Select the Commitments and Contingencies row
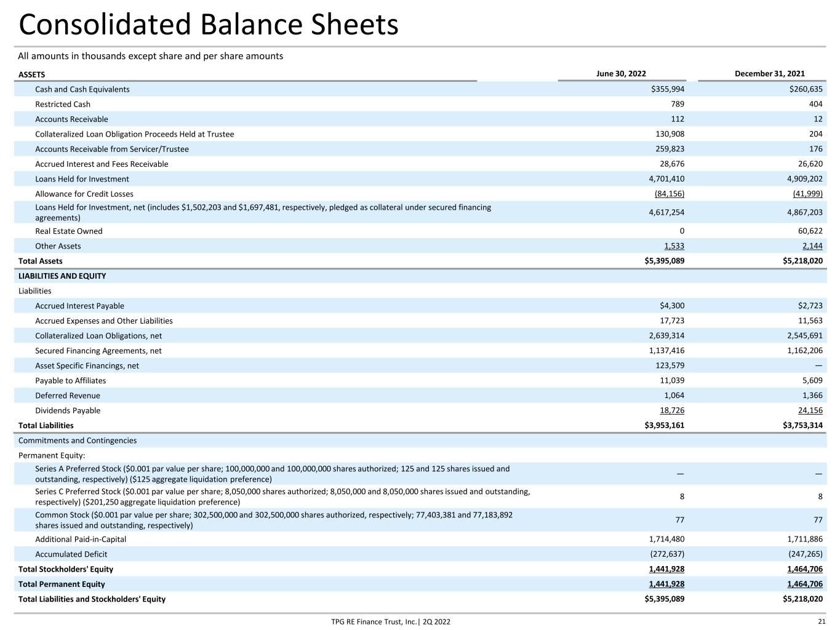This screenshot has height=630, width=840. (420, 441)
